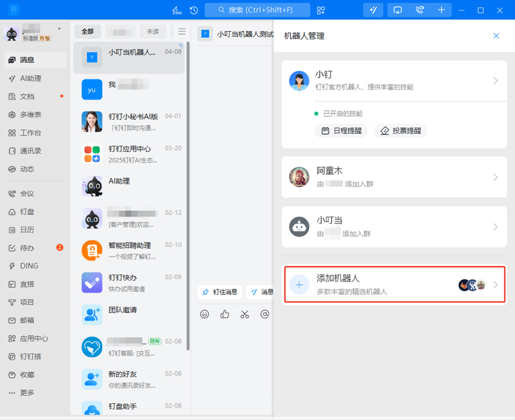Expand the account dropdown arrow by the avatar
Screen dimensions: 515x420
(60, 29)
